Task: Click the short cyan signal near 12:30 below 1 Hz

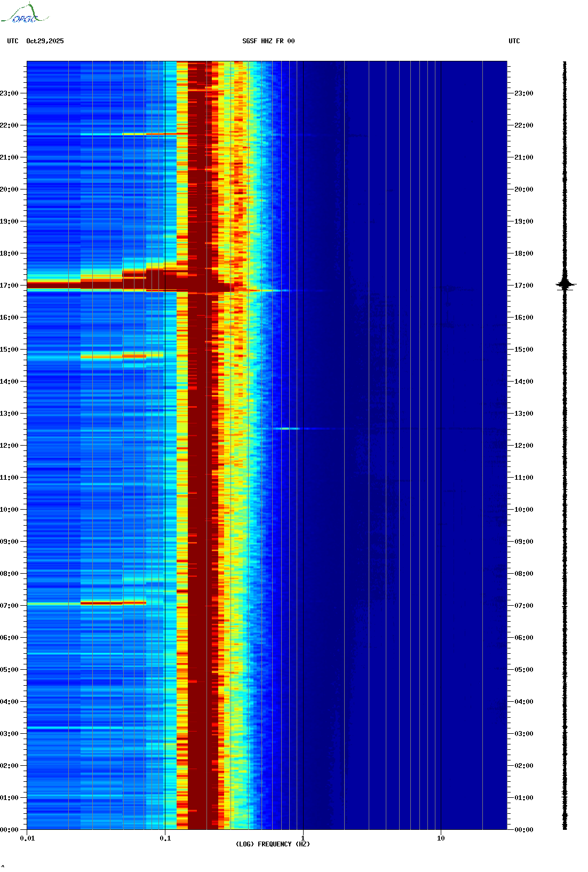Action: click(x=287, y=429)
